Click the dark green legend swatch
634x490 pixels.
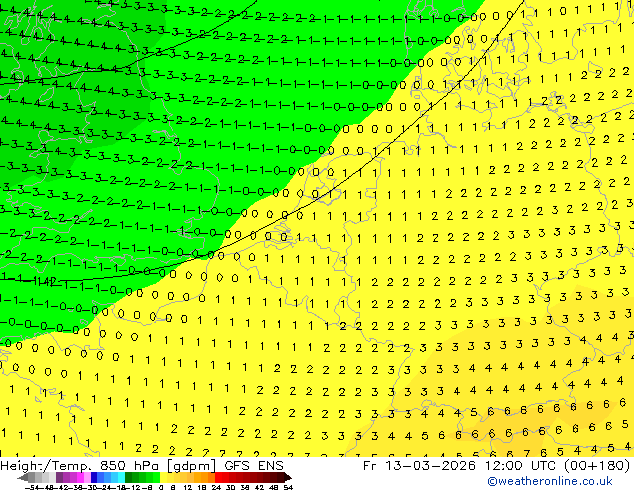tap(129, 478)
